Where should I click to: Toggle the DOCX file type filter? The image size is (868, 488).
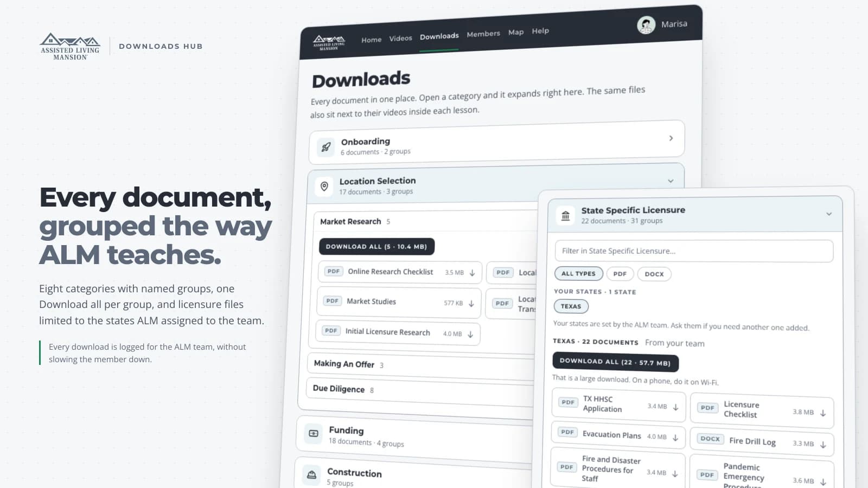654,274
